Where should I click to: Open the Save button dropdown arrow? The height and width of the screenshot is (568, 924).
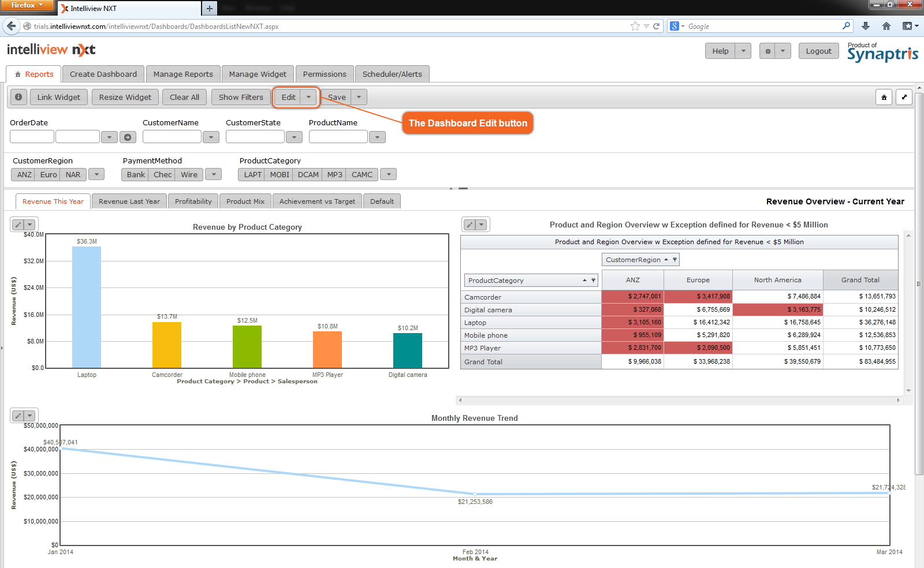coord(359,97)
